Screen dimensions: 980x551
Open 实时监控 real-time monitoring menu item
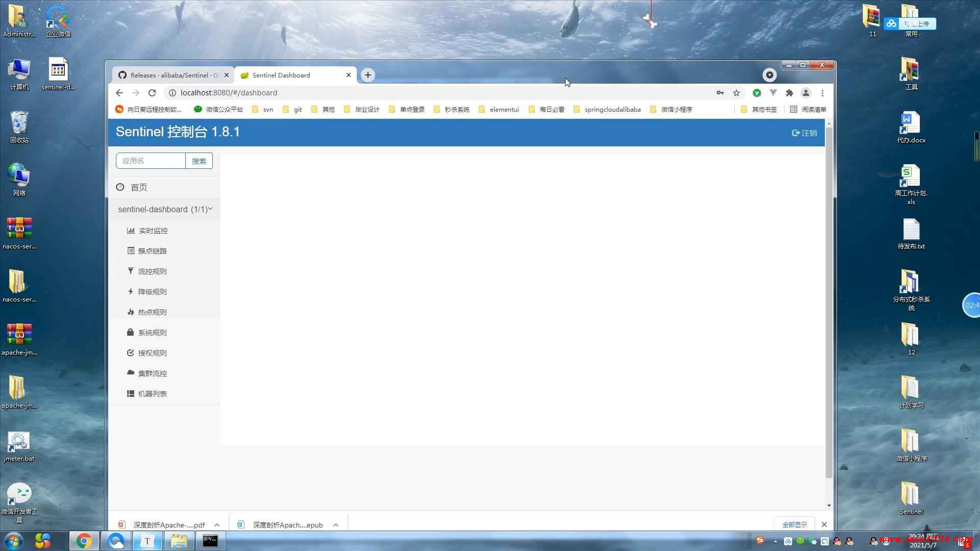[x=148, y=231]
